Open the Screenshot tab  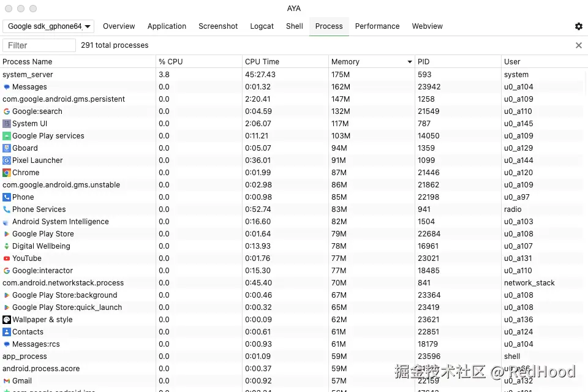218,26
